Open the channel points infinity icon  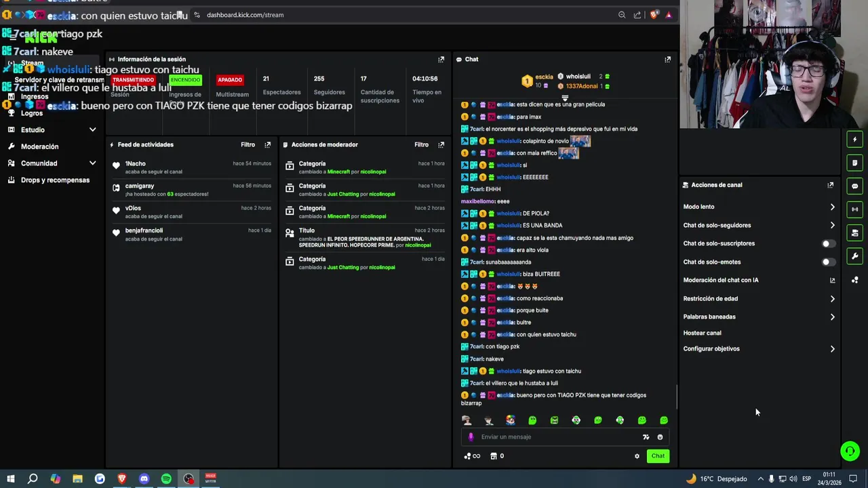tap(472, 456)
